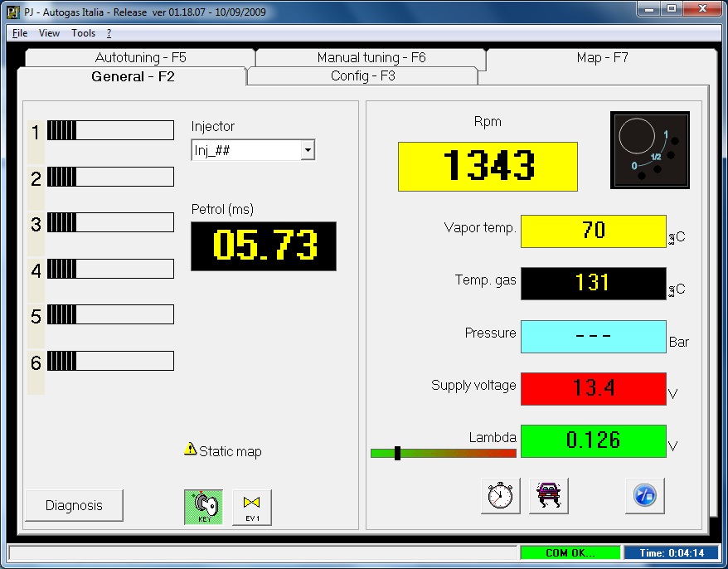Click the blue round gauge icon

click(x=644, y=496)
